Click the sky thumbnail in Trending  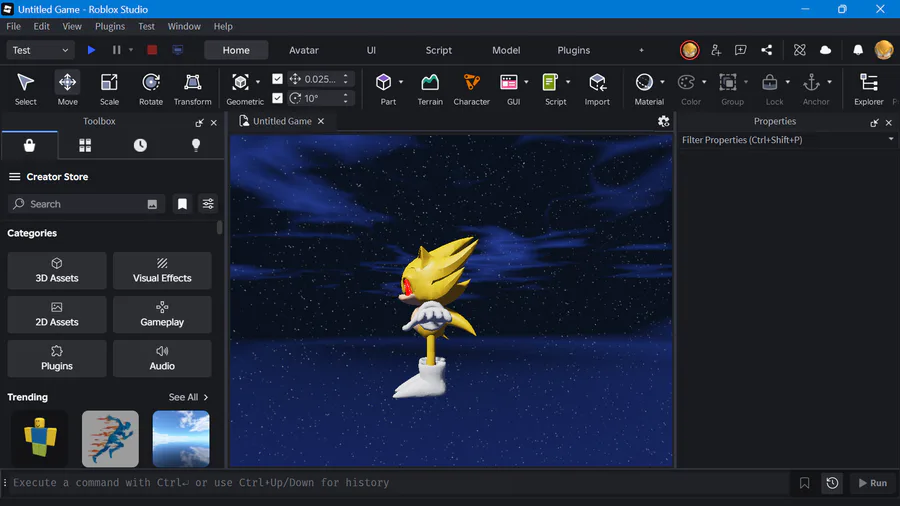181,438
